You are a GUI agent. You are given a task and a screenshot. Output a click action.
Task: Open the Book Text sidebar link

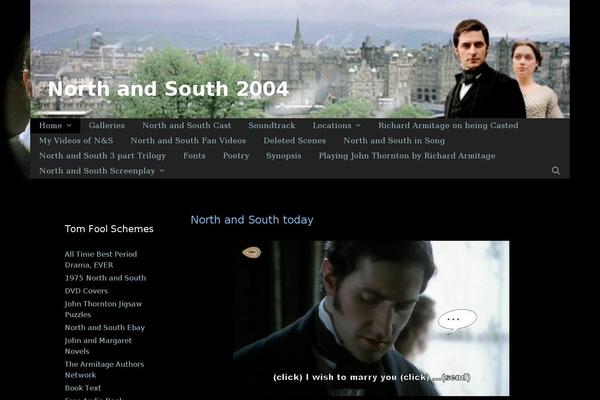coord(83,388)
